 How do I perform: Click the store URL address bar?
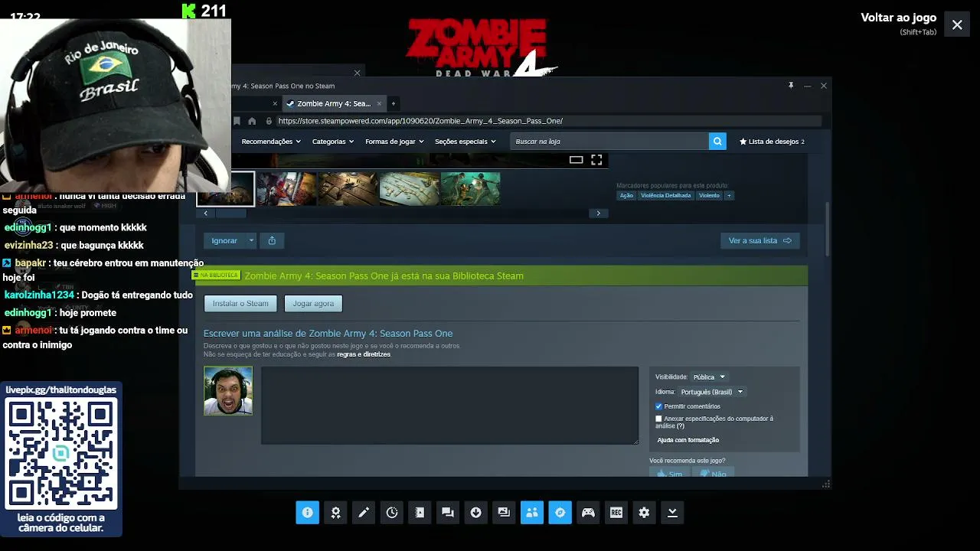click(548, 121)
